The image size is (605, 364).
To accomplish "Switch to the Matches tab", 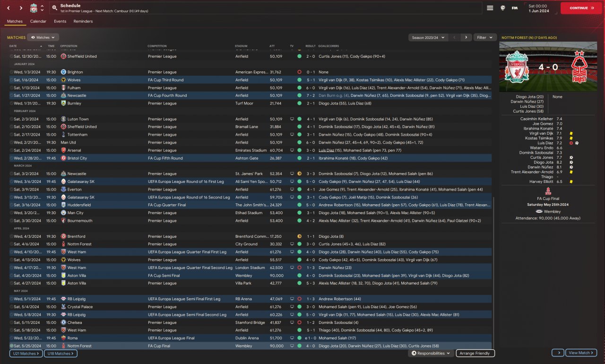I will click(15, 21).
